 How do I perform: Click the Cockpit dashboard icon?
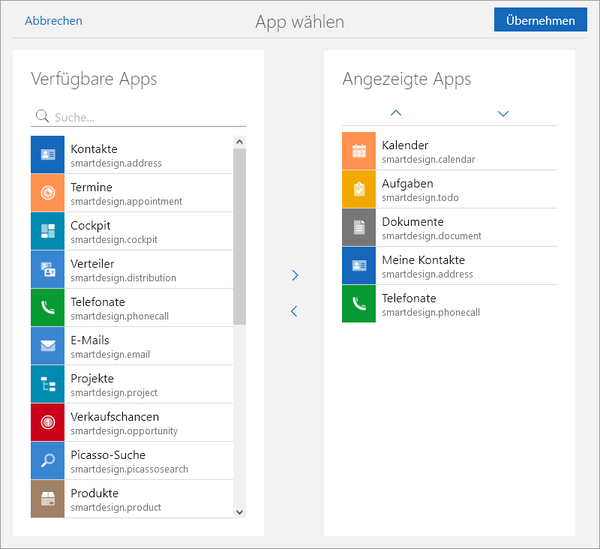[48, 231]
